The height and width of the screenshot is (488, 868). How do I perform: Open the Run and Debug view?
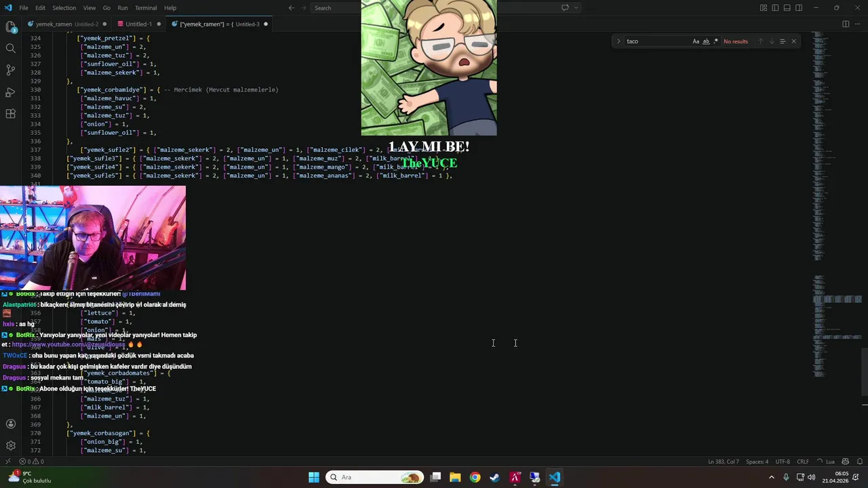[x=11, y=91]
